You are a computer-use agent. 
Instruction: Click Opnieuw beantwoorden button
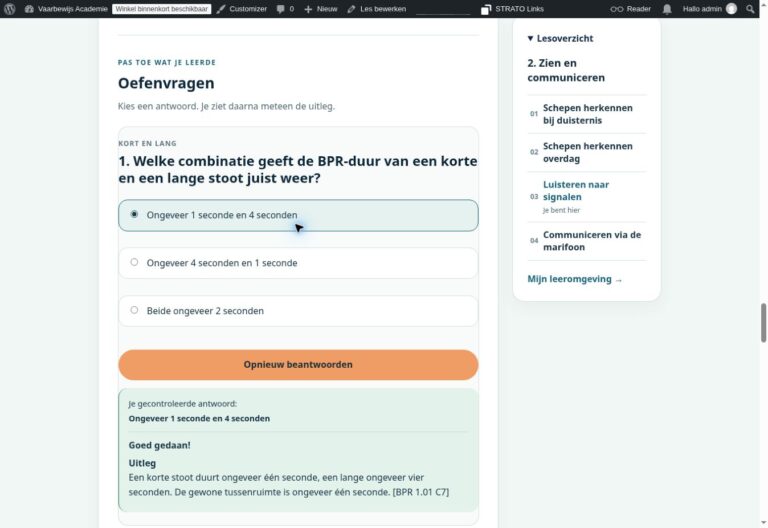[298, 364]
